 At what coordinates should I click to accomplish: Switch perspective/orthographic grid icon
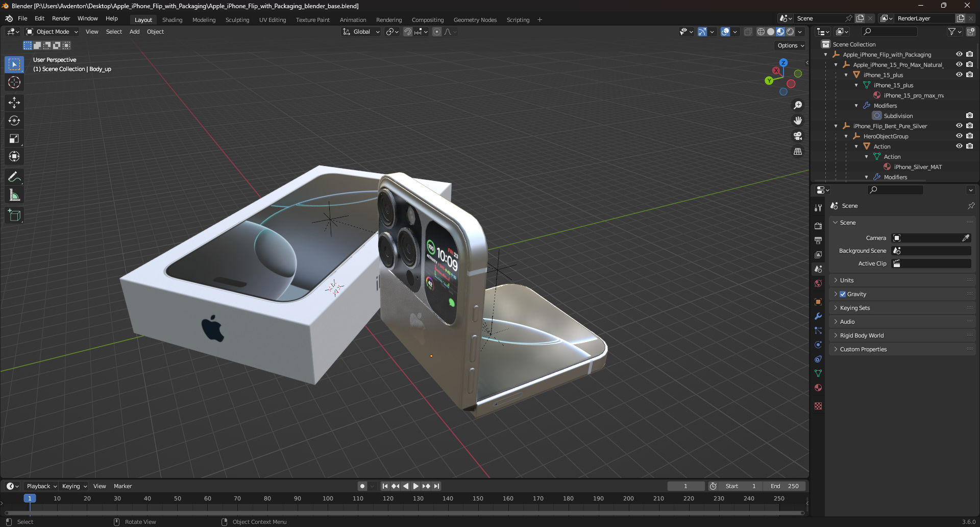tap(798, 152)
